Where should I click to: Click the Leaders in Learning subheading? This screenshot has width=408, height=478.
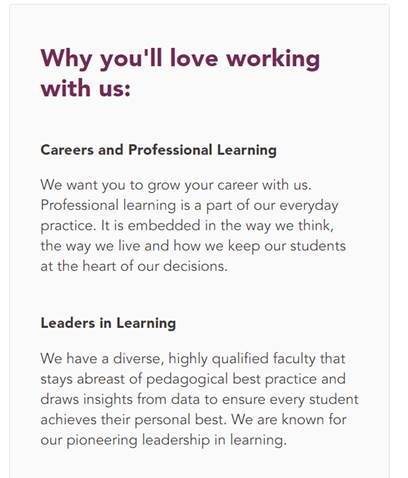pyautogui.click(x=108, y=323)
